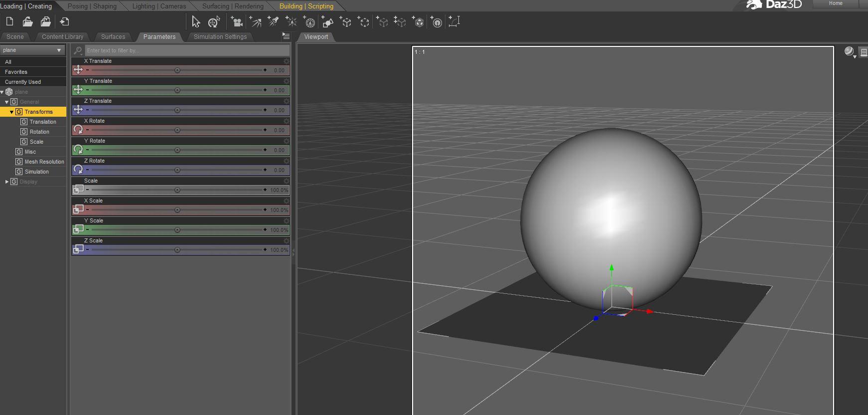Activate the Node Selection arrow tool
This screenshot has height=415, width=868.
pos(196,21)
